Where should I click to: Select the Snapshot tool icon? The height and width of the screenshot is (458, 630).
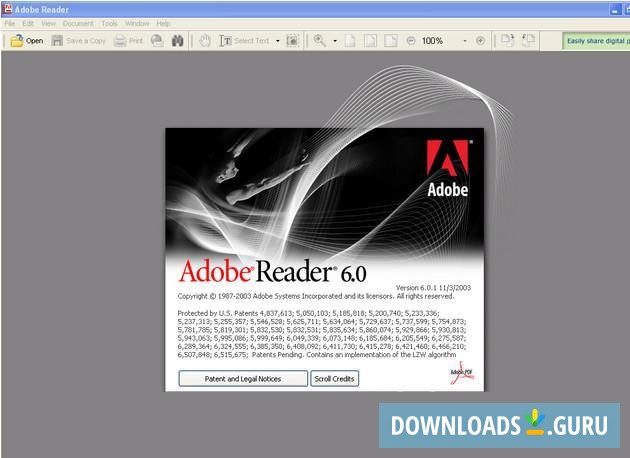[x=292, y=41]
